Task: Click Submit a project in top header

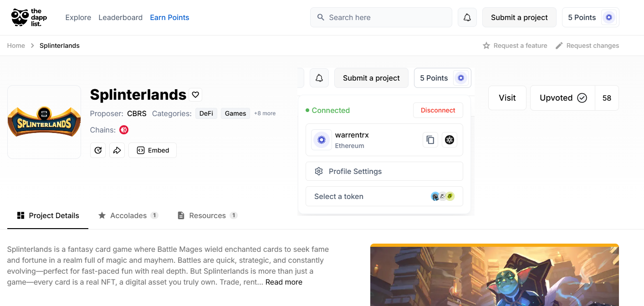Action: [x=519, y=17]
